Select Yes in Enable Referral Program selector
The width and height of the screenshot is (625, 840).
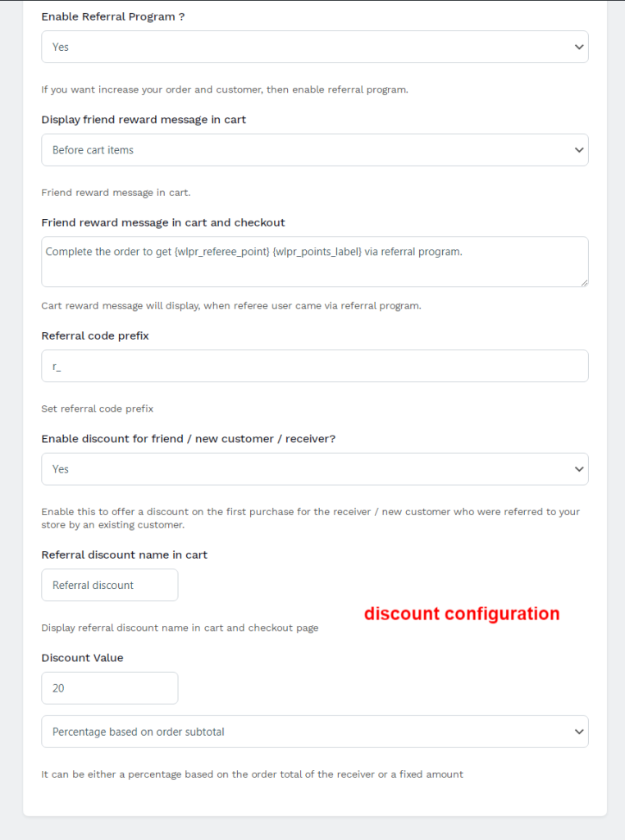click(314, 47)
